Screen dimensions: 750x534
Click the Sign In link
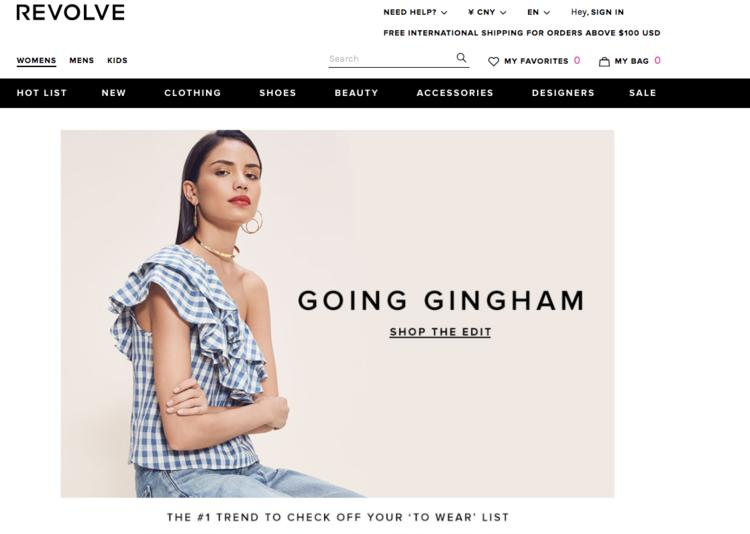(x=607, y=12)
